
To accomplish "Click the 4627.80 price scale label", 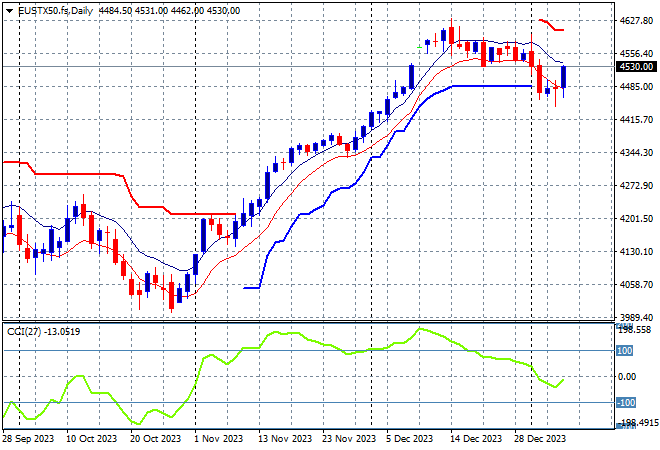I will pos(636,20).
